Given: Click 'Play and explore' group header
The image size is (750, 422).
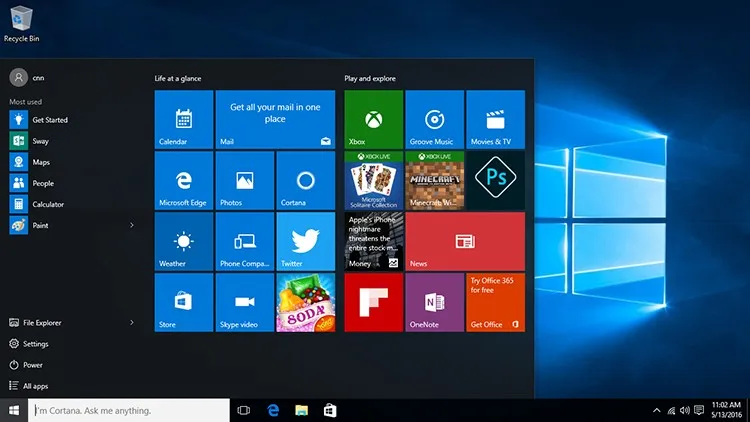Looking at the screenshot, I should point(370,78).
